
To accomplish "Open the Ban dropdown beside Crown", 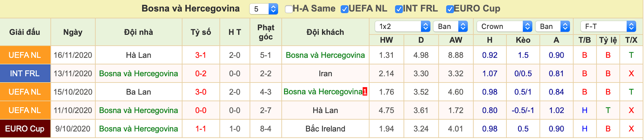I will [552, 26].
